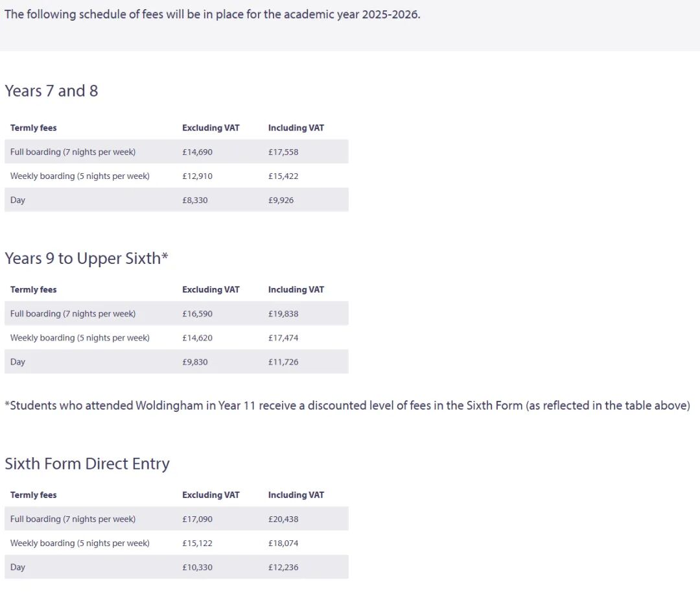Click the £11,726 day fee including VAT
Viewport: 700px width, 596px height.
283,361
